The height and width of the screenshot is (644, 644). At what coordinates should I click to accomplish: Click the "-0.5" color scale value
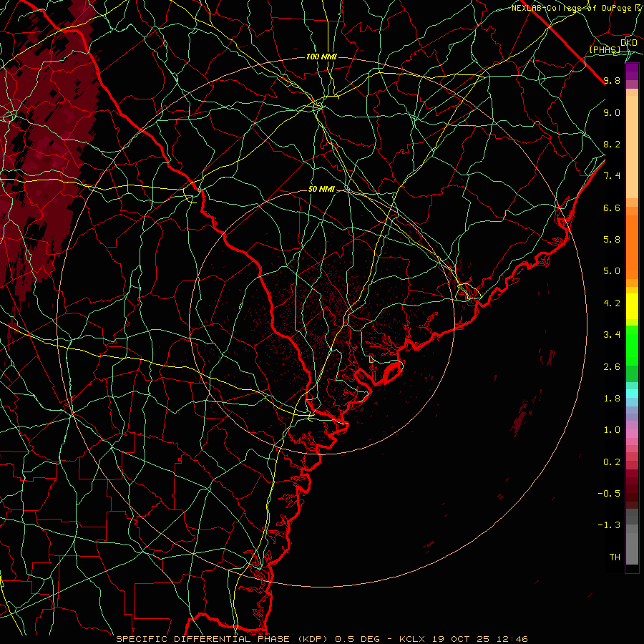609,494
